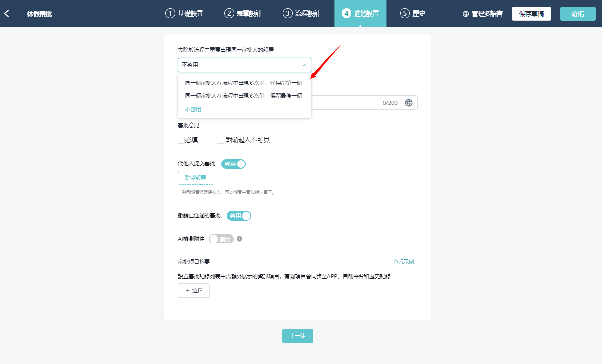
Task: Switch to 表單設計 step tab
Action: coord(243,14)
